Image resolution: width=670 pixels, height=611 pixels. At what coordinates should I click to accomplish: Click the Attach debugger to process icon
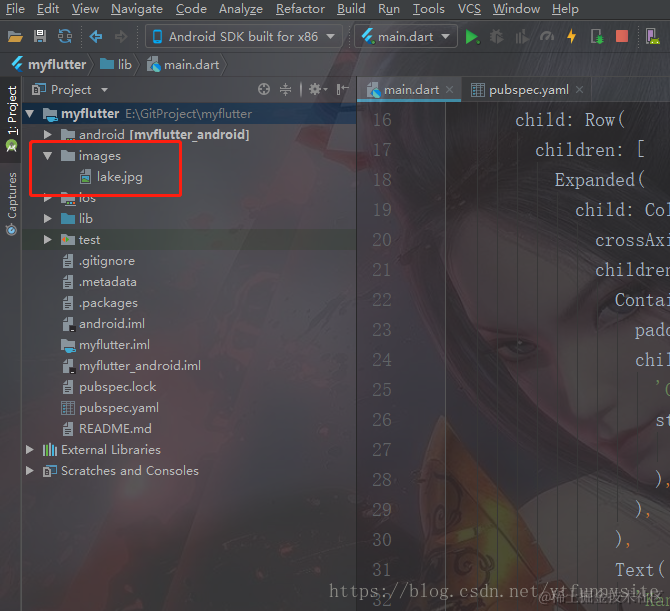pos(597,37)
